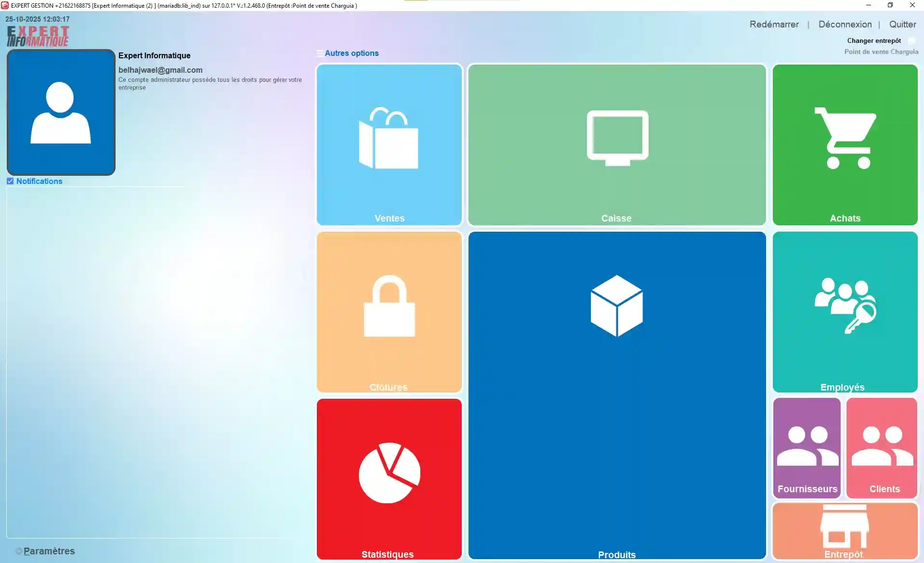Click the Quitter option
924x563 pixels.
(902, 24)
